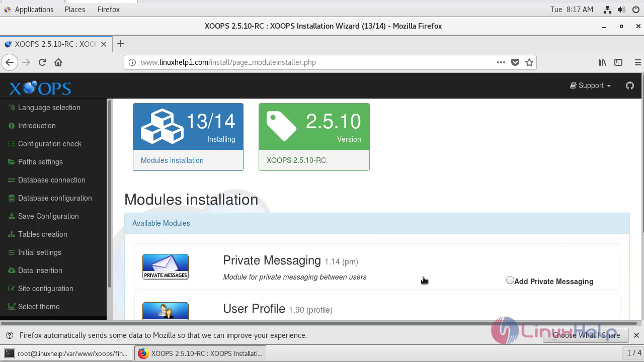This screenshot has height=362, width=644.
Task: Click the Pocket save icon
Action: (515, 62)
